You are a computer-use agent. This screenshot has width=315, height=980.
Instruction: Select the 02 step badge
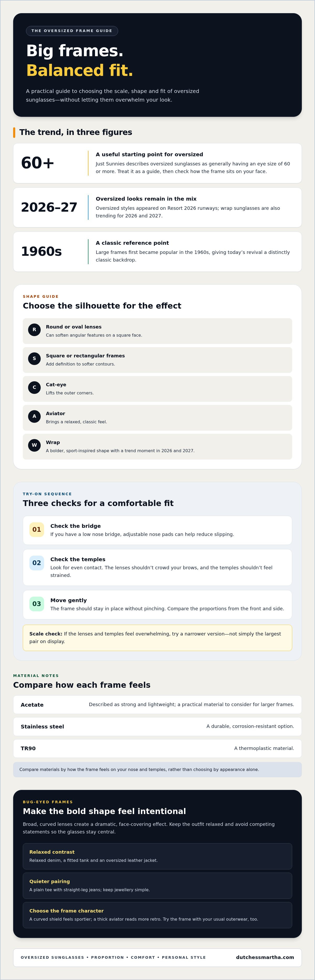pos(36,563)
